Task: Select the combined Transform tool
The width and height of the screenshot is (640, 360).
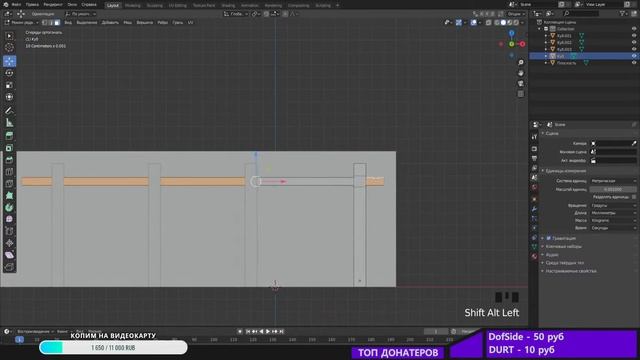Action: [x=9, y=97]
